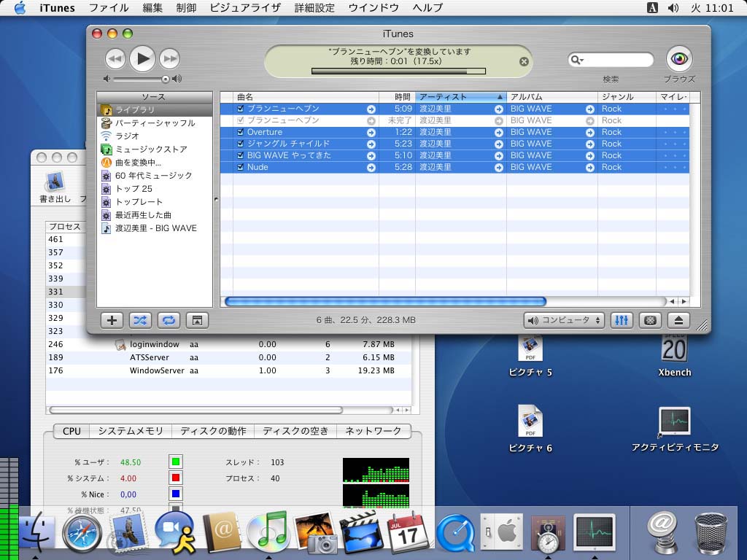
Task: Click the horizontal scrollbar in the song list
Action: pos(385,301)
